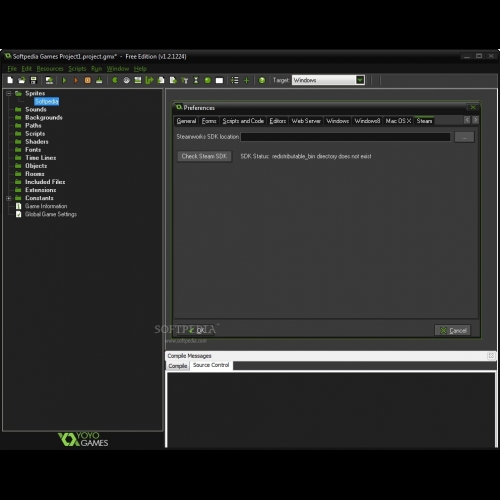
Task: Open the Resources menu
Action: (x=50, y=69)
